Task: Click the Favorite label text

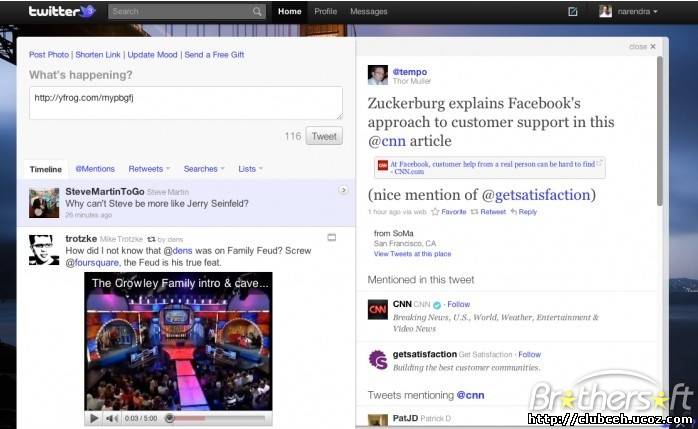Action: [454, 212]
